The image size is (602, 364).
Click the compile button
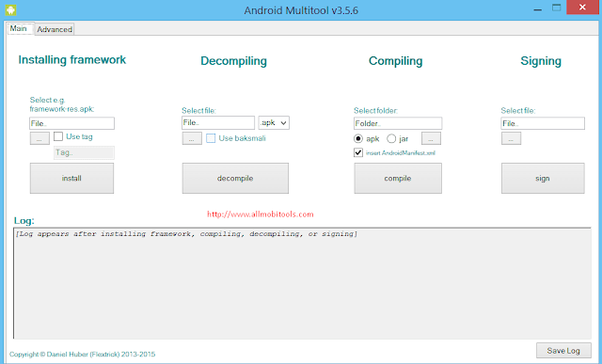click(398, 178)
